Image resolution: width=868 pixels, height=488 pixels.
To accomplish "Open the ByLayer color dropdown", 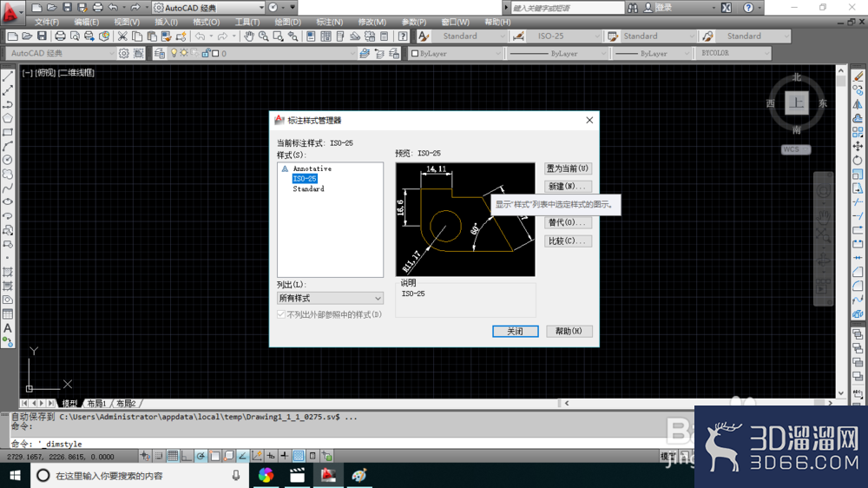I will [456, 53].
